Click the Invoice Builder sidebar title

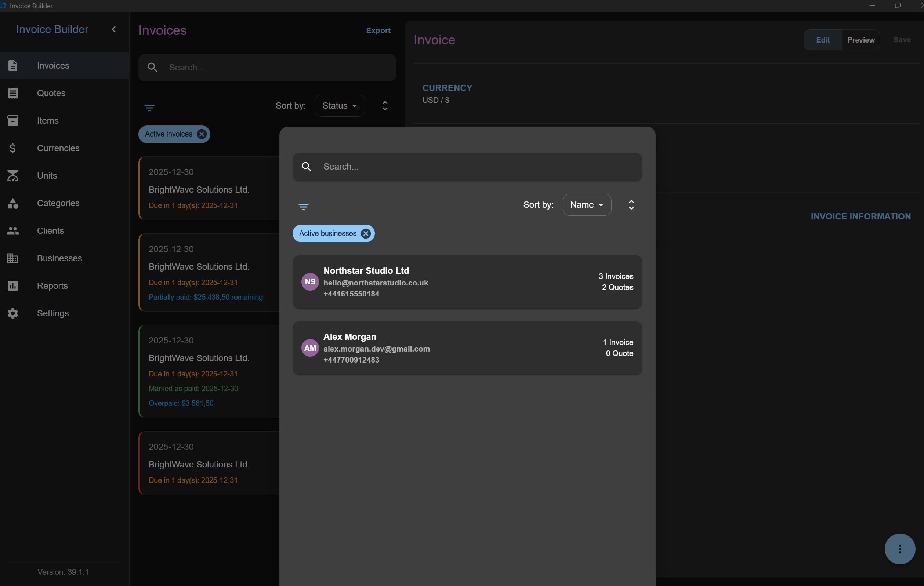(52, 29)
